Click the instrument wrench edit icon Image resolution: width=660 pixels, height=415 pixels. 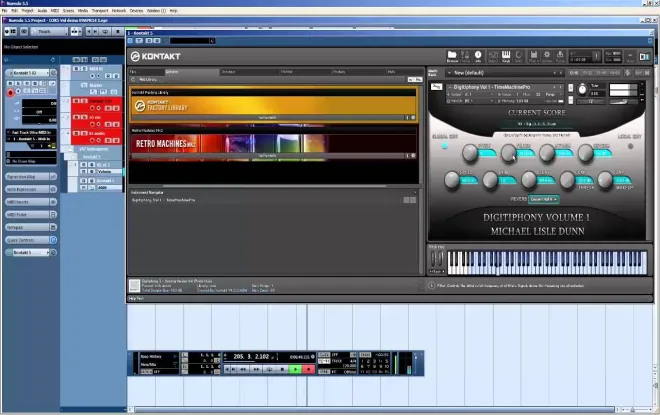click(x=436, y=87)
